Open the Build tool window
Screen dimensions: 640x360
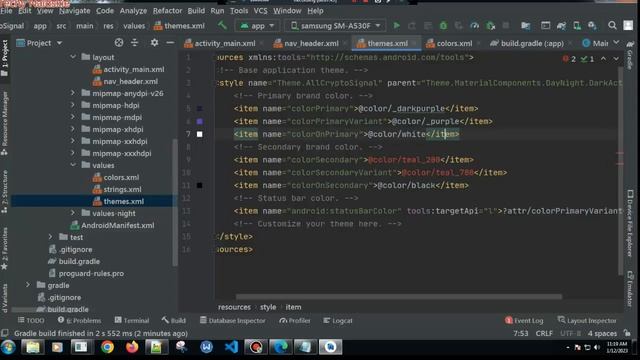click(173, 320)
